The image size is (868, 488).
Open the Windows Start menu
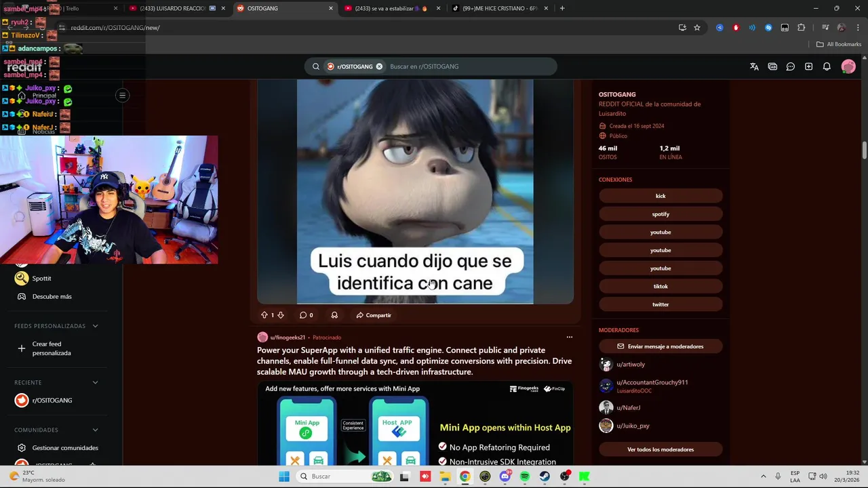[x=284, y=476]
